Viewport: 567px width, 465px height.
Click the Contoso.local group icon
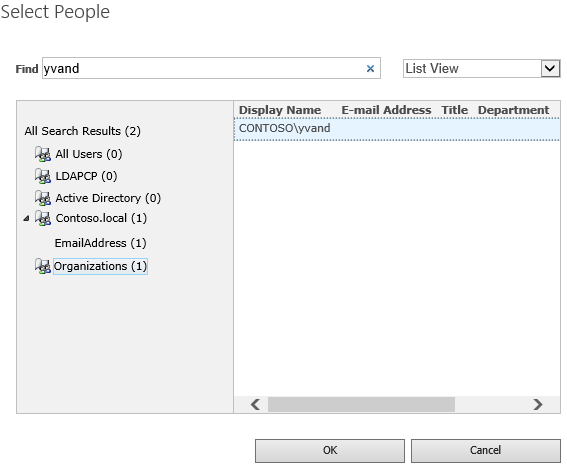(x=43, y=218)
